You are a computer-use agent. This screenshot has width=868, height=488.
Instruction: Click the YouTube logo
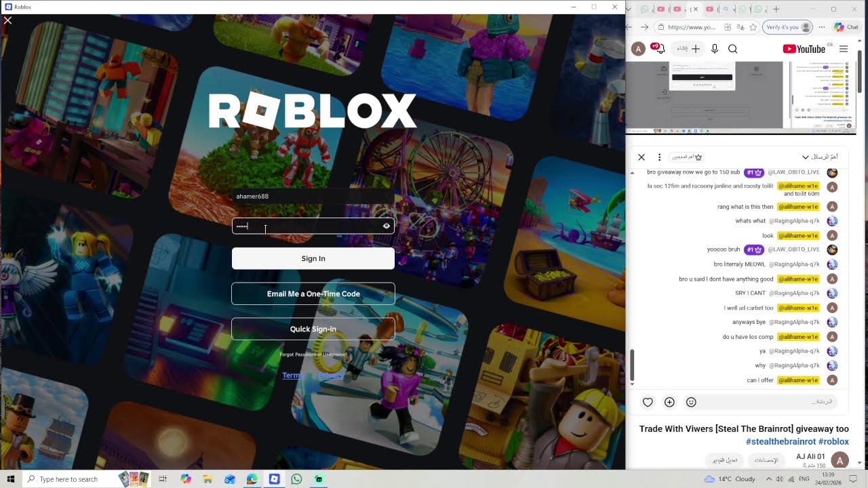[x=804, y=49]
